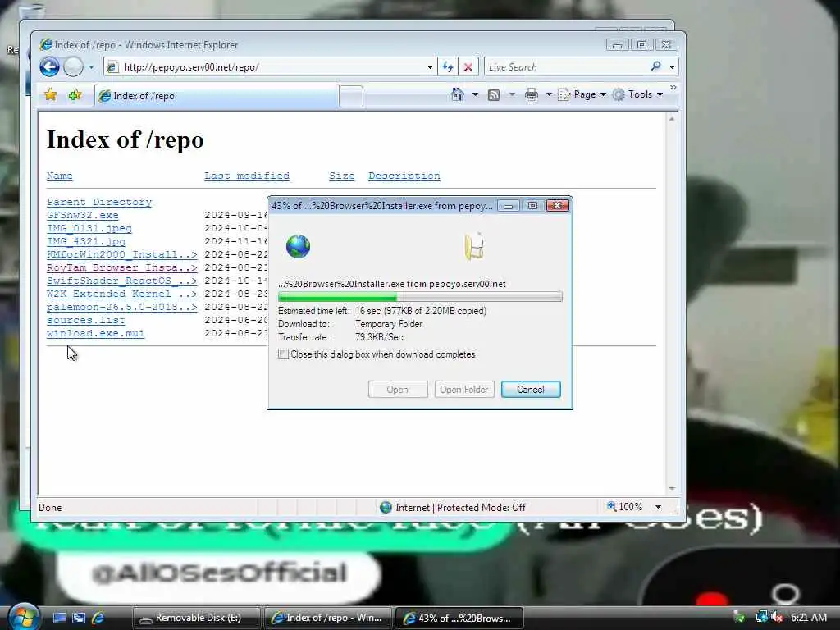
Task: Click the Home page icon
Action: (458, 94)
